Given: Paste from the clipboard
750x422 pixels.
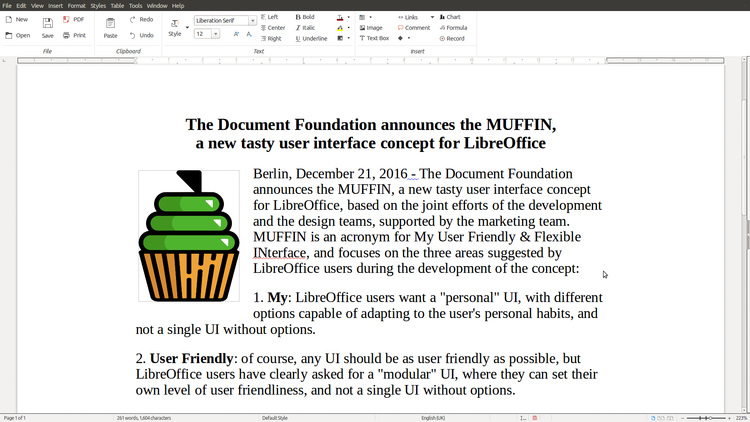Looking at the screenshot, I should click(110, 26).
